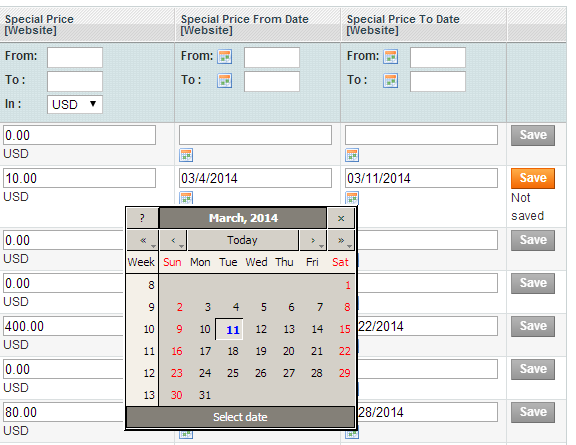Open calendar for Special Price From Date filter To
This screenshot has width=576, height=445.
coord(224,81)
